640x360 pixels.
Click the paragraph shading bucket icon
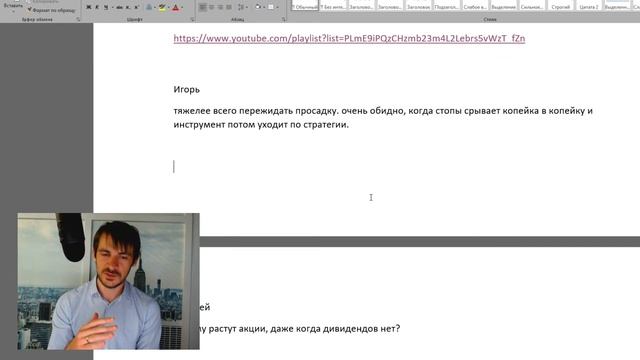tap(258, 7)
